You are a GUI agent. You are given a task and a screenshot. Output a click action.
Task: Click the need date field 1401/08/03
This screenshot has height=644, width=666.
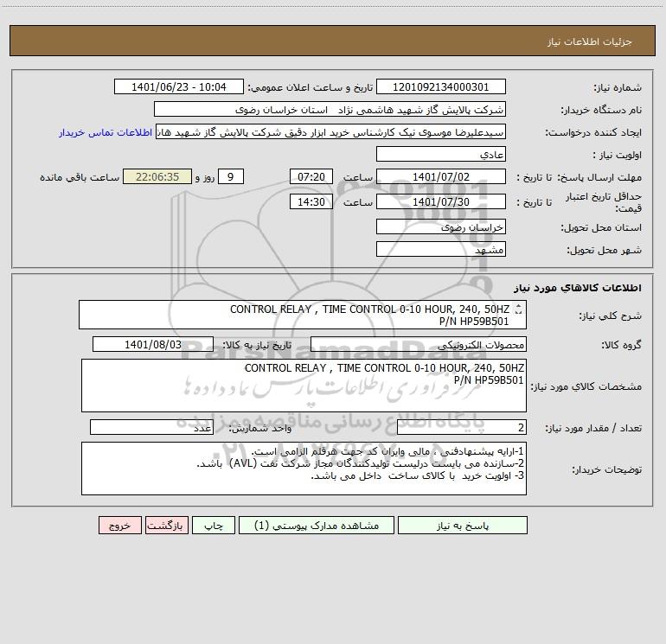click(153, 344)
